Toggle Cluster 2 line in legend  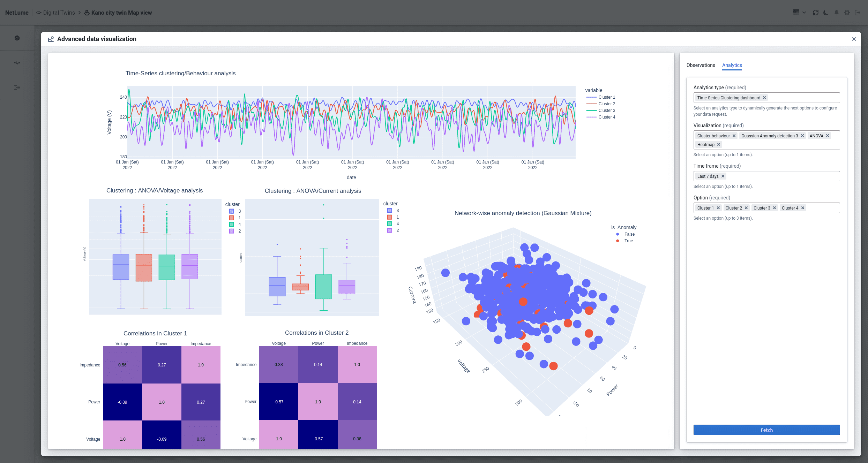606,104
